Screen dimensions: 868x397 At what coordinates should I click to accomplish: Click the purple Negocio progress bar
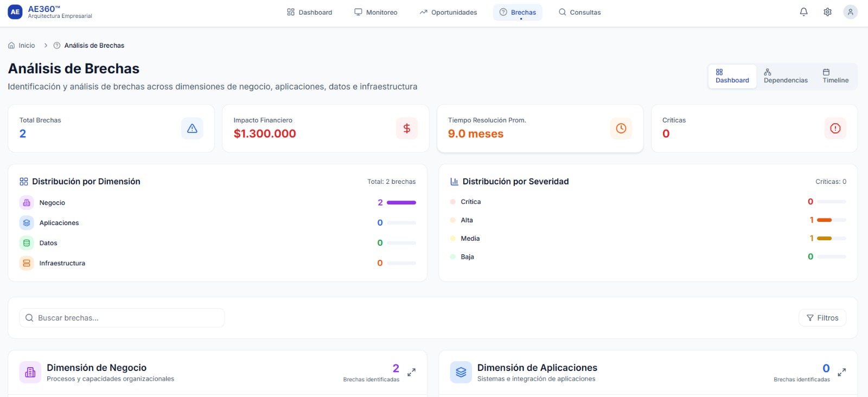tap(401, 203)
